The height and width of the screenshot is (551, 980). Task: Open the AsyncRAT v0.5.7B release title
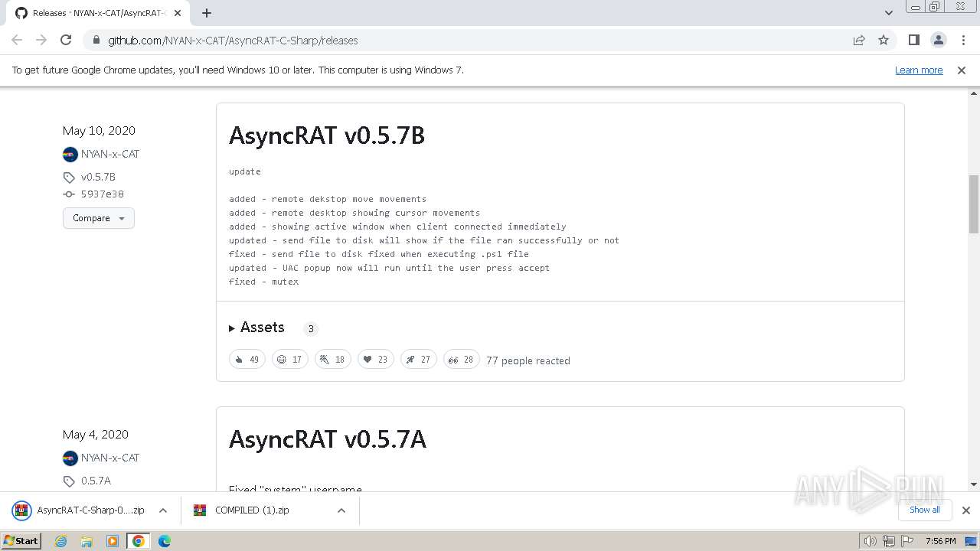[327, 135]
